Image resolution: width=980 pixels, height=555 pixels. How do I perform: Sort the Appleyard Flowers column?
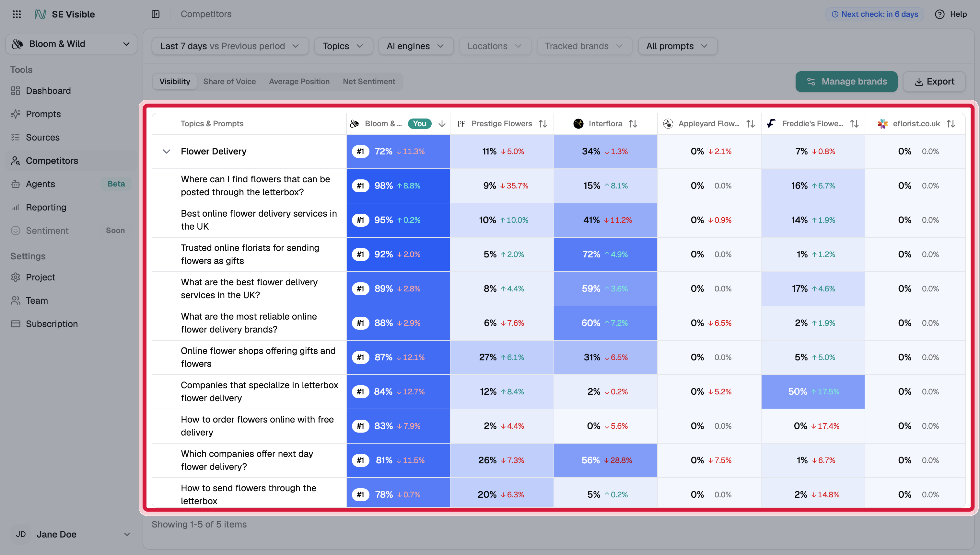pos(750,123)
